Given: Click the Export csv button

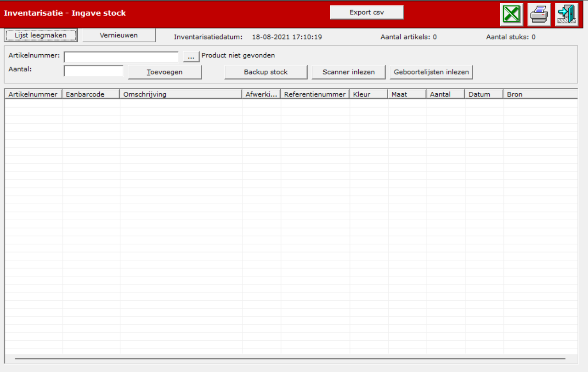Looking at the screenshot, I should click(367, 12).
